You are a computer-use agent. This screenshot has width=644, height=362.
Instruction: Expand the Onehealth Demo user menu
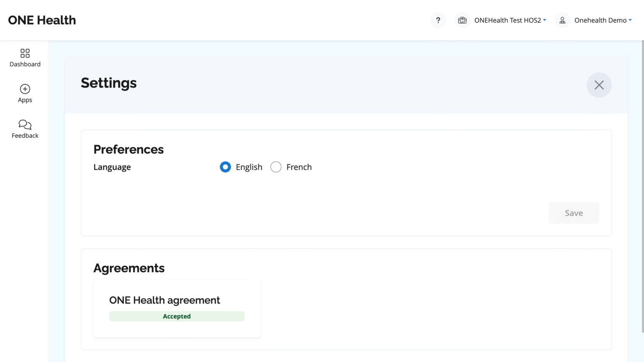click(x=600, y=20)
